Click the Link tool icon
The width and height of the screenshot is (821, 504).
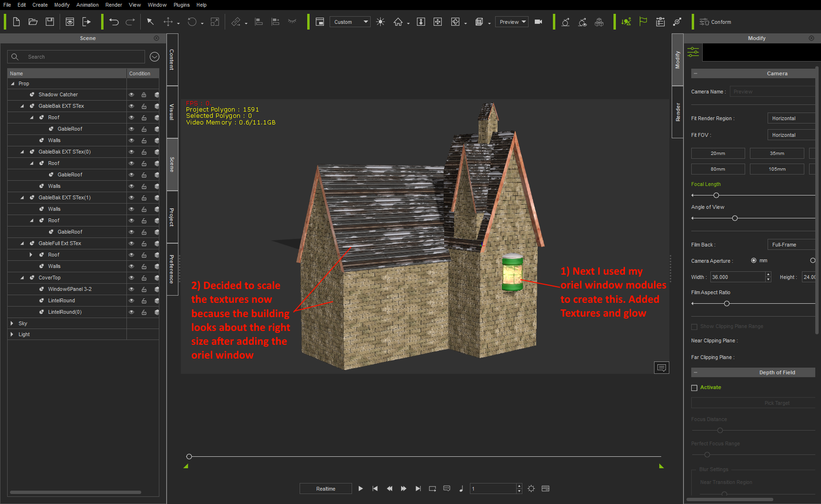click(236, 22)
